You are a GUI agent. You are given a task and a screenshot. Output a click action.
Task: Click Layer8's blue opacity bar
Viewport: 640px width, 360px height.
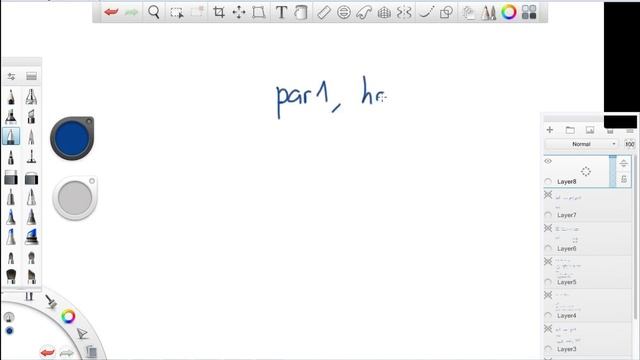(613, 171)
